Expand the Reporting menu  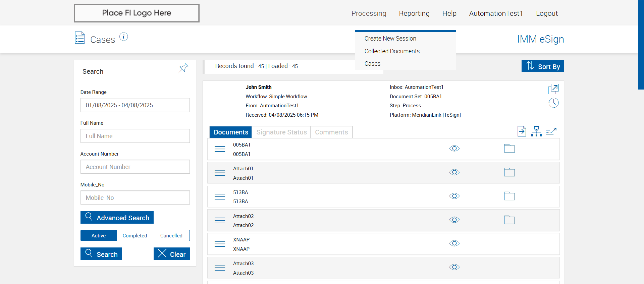[x=414, y=13]
